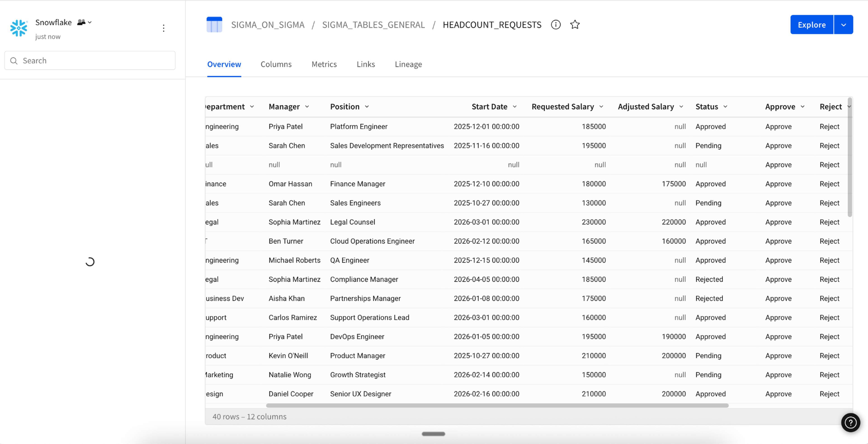Click Reject in Legal Counsel row
The image size is (868, 444).
point(829,222)
